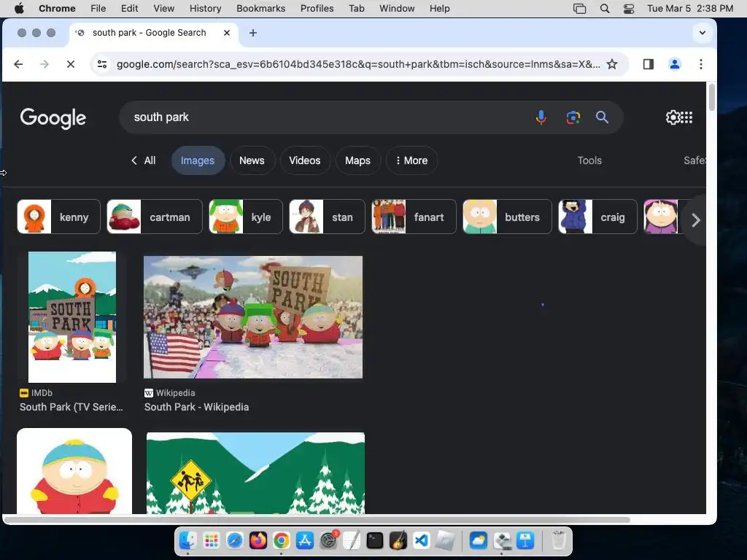Open the Tools filter options

coord(589,160)
